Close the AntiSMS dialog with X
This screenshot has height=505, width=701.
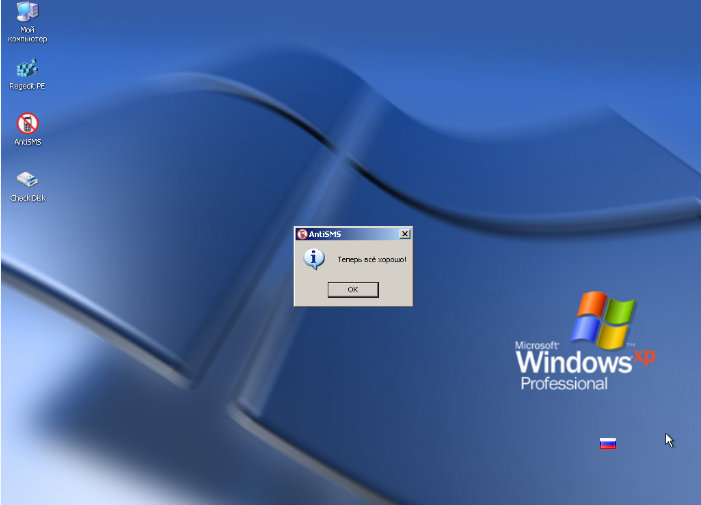click(405, 234)
